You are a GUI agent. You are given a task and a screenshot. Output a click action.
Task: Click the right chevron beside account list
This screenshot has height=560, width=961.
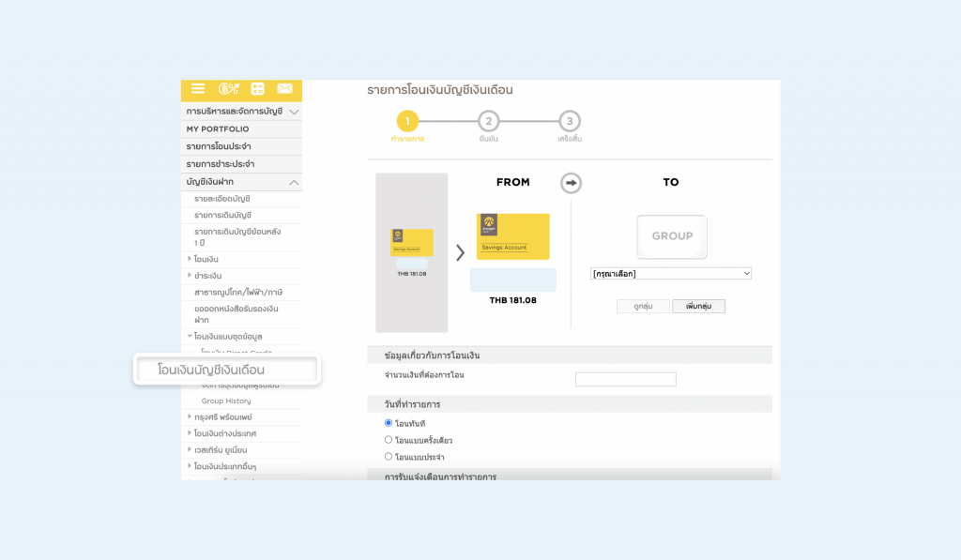(461, 252)
